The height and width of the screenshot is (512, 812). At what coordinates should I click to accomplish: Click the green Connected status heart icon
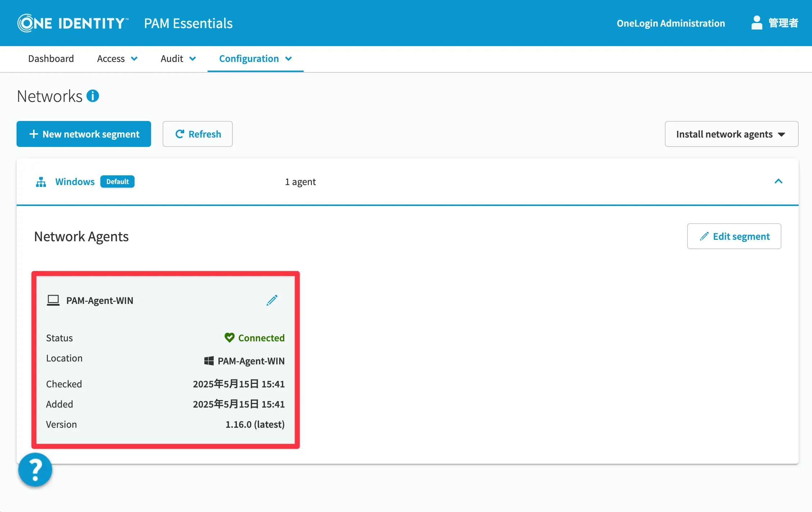229,338
